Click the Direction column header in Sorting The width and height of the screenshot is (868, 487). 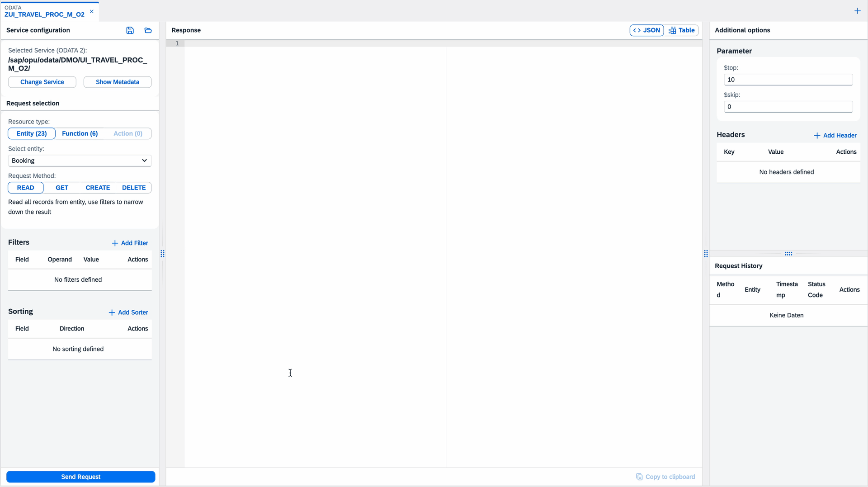(x=72, y=329)
